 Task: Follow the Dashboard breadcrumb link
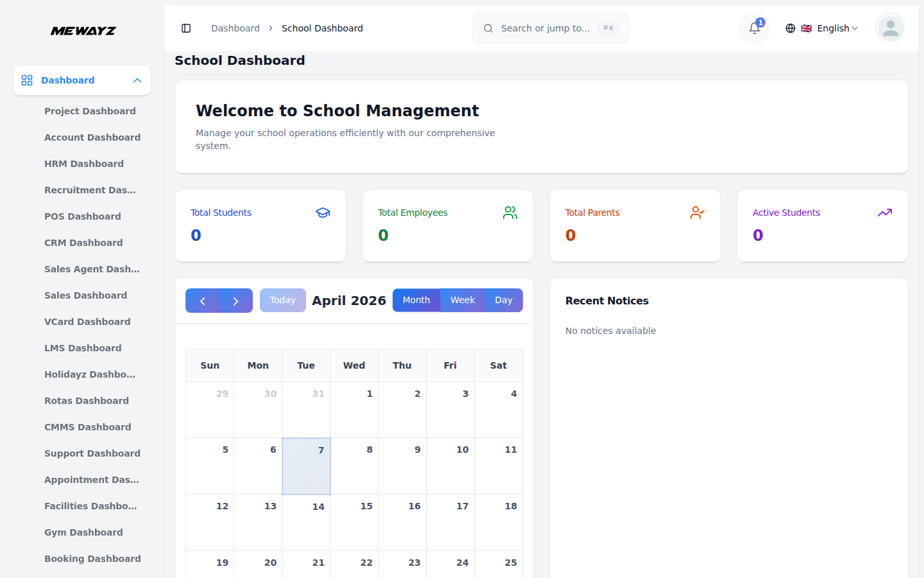(235, 28)
